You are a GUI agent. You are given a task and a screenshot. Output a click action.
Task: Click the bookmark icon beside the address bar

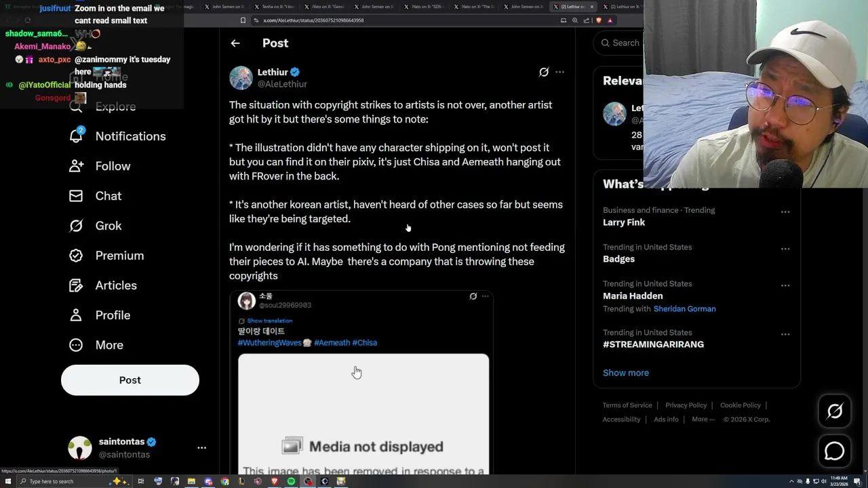coord(243,20)
